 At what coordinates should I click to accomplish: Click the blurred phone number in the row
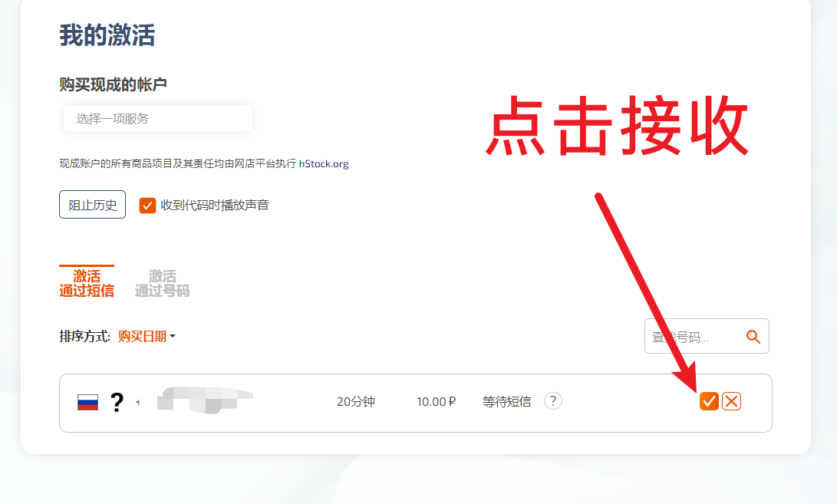[203, 400]
